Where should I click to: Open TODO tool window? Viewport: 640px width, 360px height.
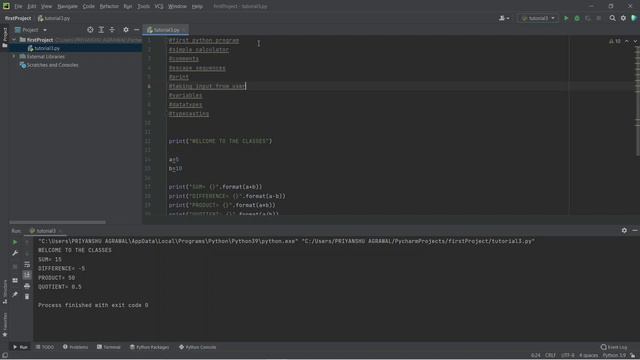point(44,347)
